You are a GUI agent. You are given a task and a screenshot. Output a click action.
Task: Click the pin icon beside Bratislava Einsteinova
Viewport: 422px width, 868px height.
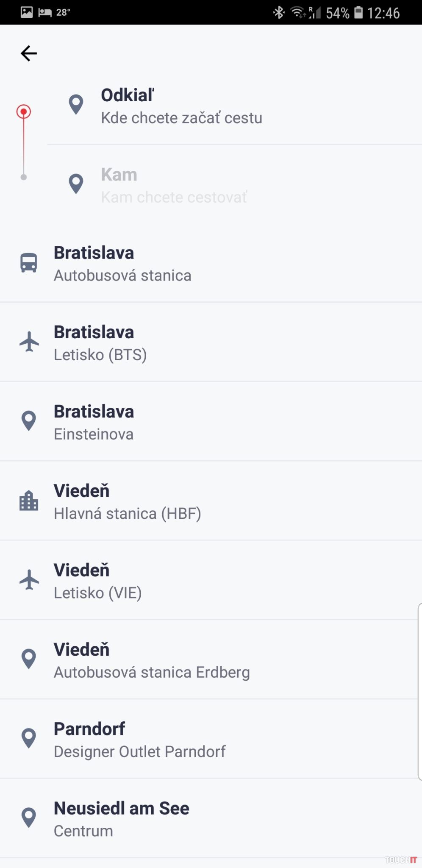pyautogui.click(x=29, y=421)
